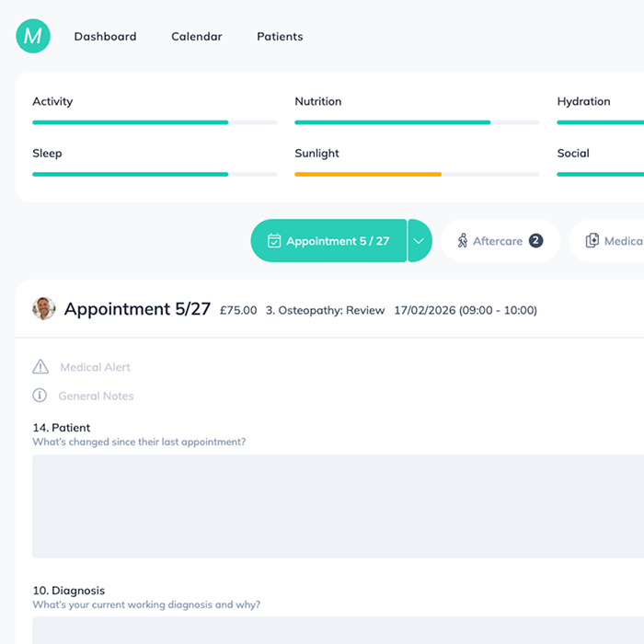Click the Aftercare count badge showing 2

coord(535,241)
